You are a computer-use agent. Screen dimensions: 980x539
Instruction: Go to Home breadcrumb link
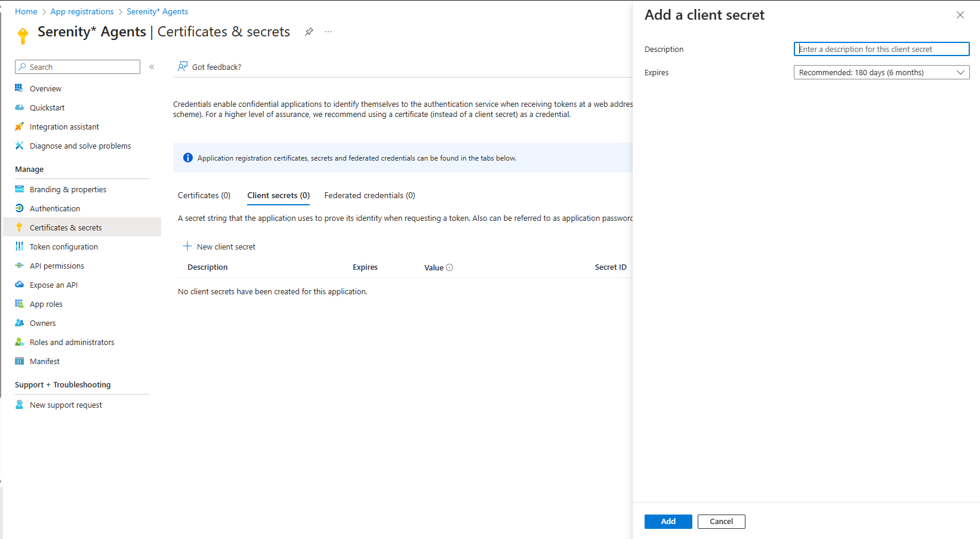(x=26, y=11)
